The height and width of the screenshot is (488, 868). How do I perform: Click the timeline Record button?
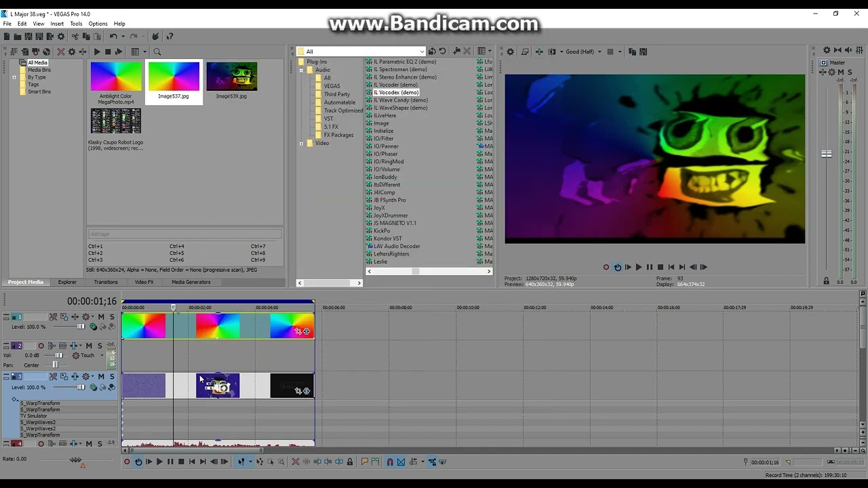[x=127, y=462]
